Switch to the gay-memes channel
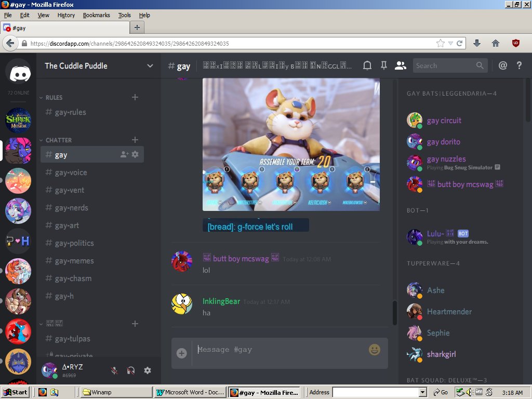The height and width of the screenshot is (399, 532). 74,261
